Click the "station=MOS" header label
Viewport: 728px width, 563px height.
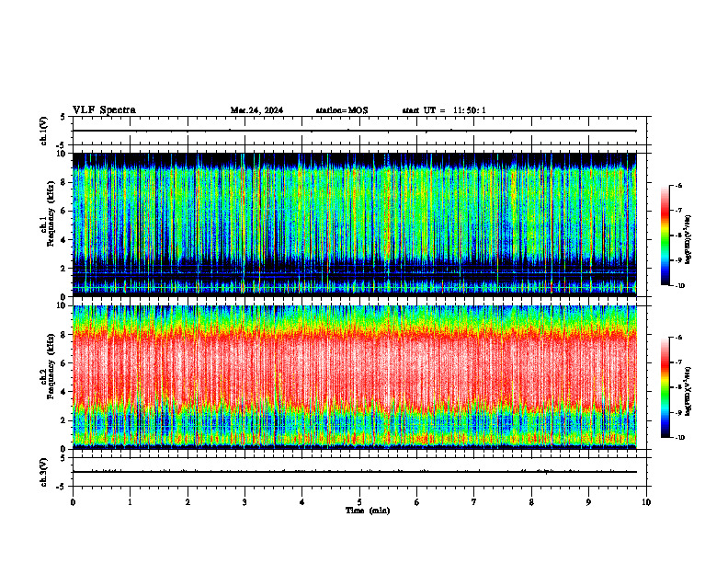(342, 110)
